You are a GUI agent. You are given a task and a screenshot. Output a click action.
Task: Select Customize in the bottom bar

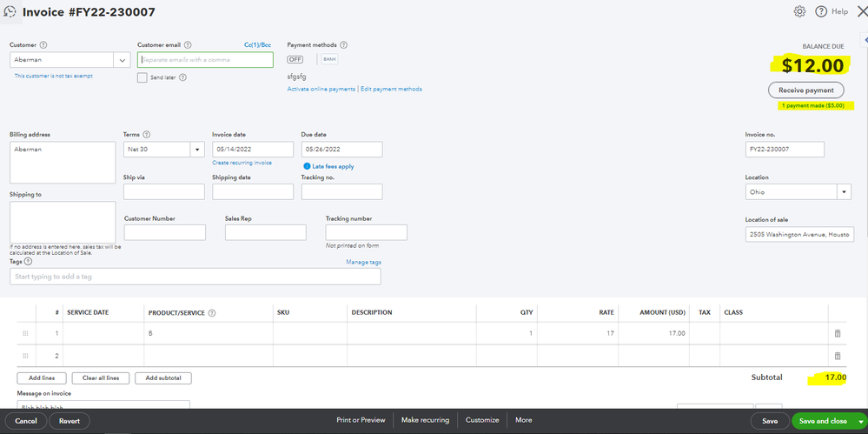(482, 420)
